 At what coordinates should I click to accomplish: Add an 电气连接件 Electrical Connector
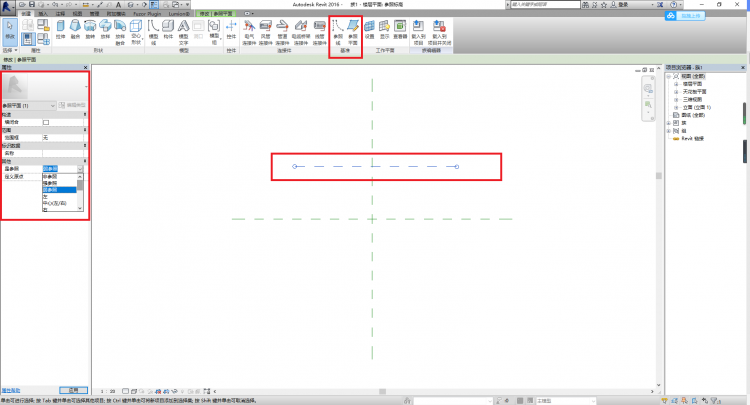tap(249, 33)
